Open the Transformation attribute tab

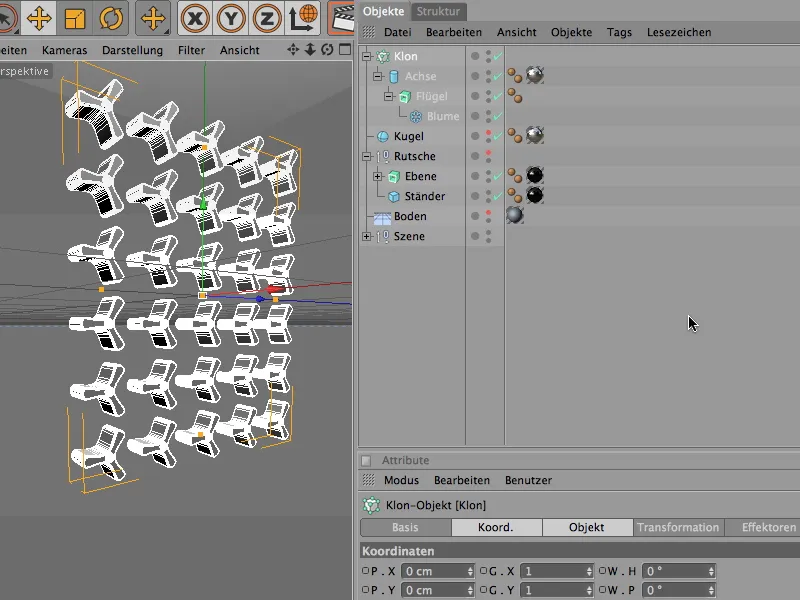pos(678,527)
